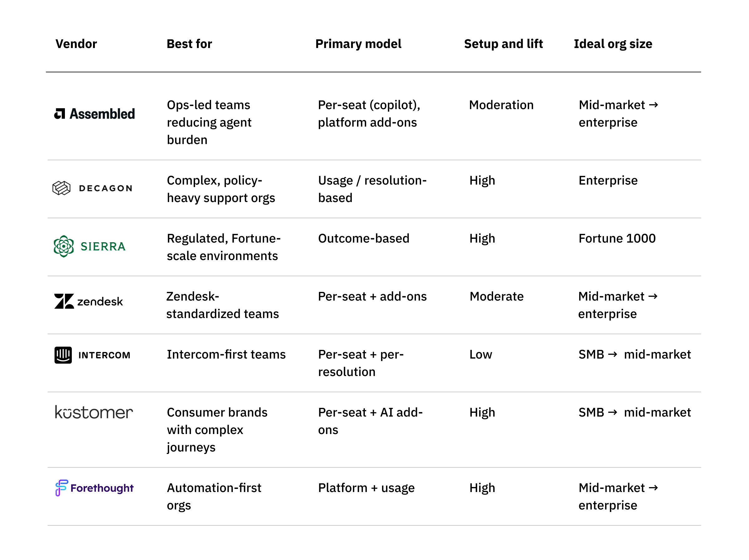Click the Intercom chat bubble icon
The height and width of the screenshot is (560, 749).
63,355
